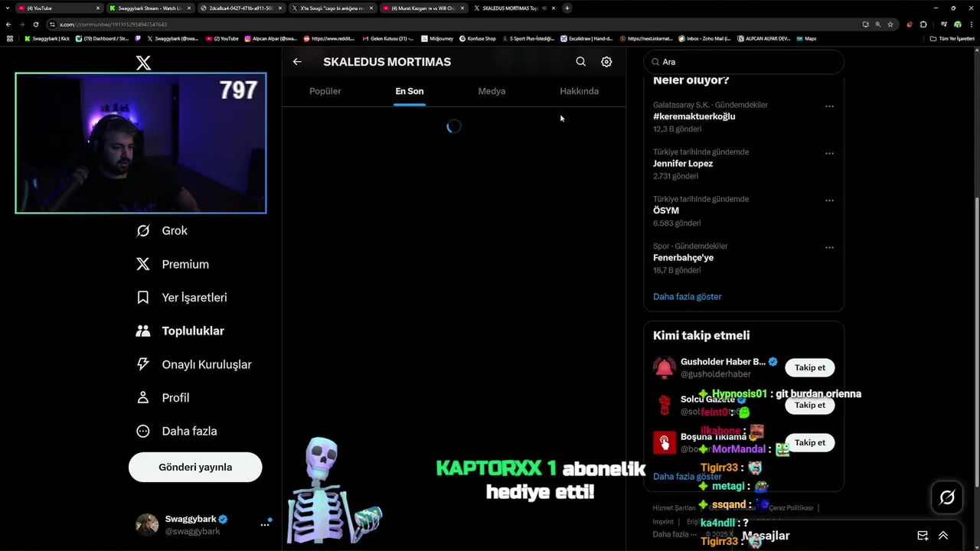Viewport: 980px width, 551px height.
Task: Open Swaggybark | Kick bookmark
Action: (47, 38)
